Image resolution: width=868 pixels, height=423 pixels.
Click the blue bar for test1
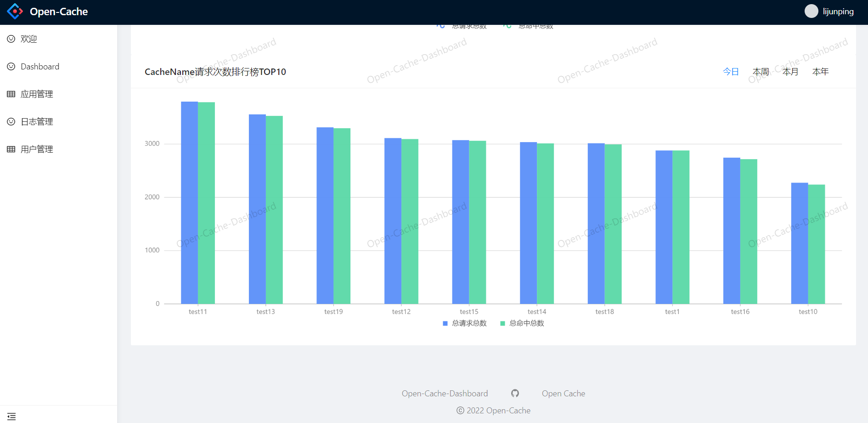coord(664,227)
